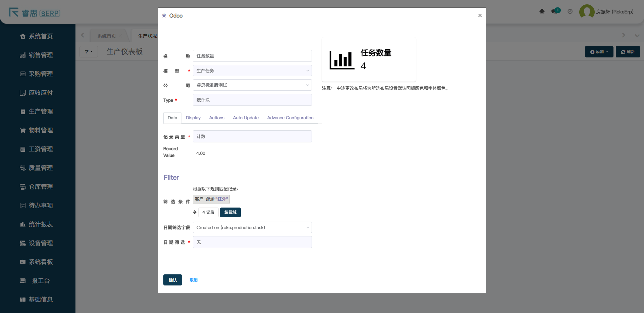644x313 pixels.
Task: Open 仓库管理 in the sidebar
Action: [x=40, y=187]
